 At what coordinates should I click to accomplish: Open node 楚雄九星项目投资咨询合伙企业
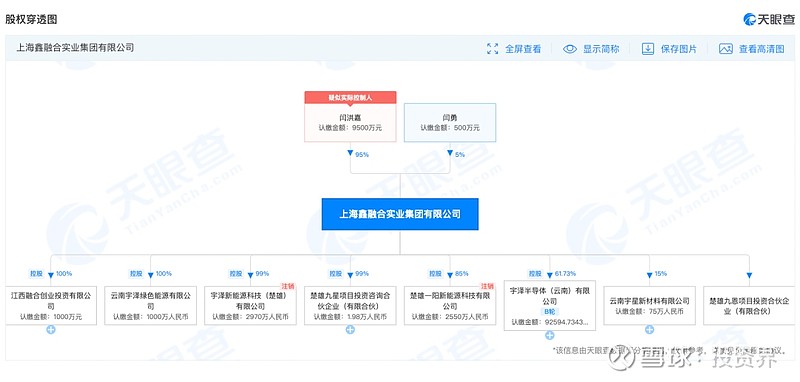click(x=350, y=305)
